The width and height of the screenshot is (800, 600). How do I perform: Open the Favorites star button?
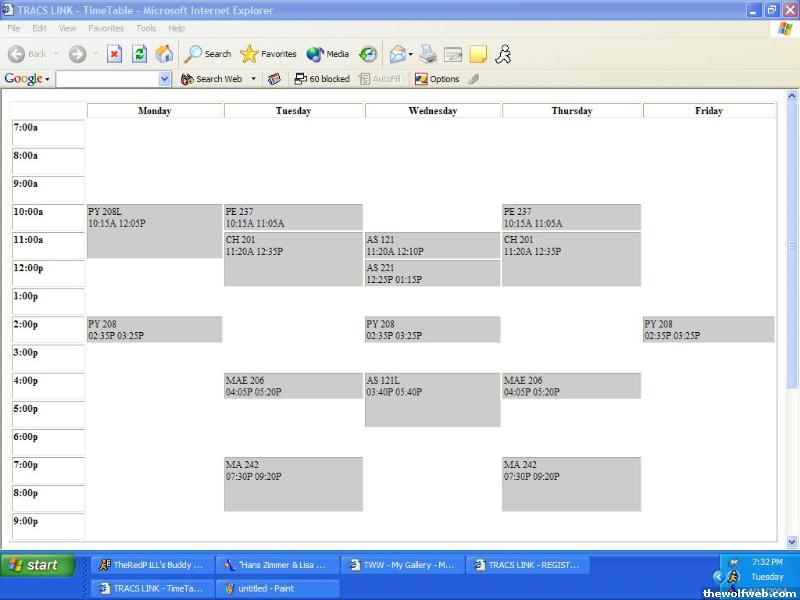click(268, 54)
